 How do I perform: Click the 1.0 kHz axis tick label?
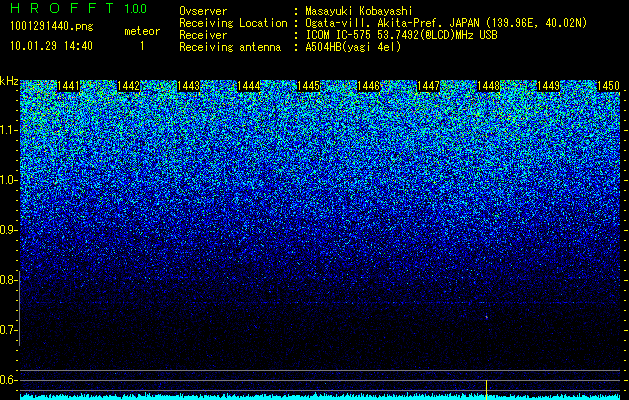coord(8,180)
